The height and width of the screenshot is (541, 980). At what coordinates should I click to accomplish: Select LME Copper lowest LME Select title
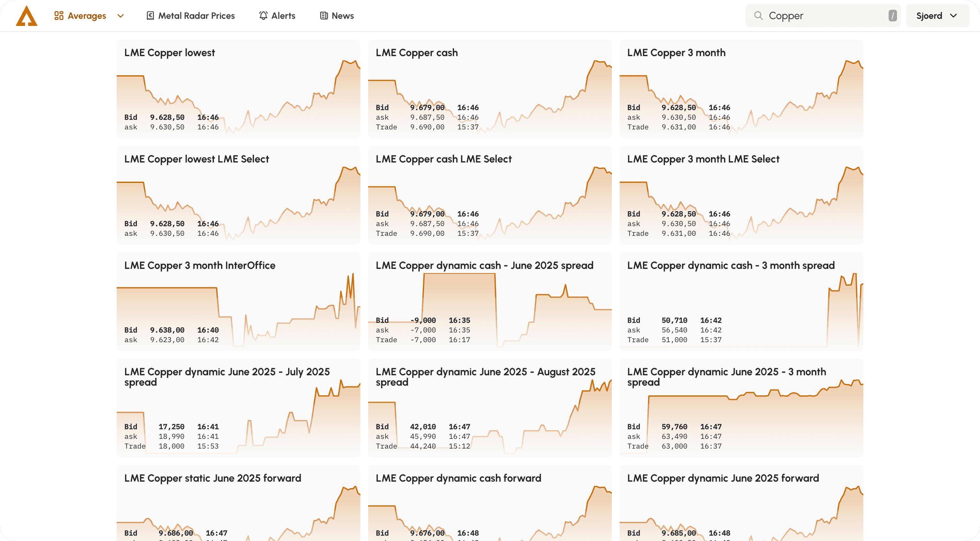point(197,159)
